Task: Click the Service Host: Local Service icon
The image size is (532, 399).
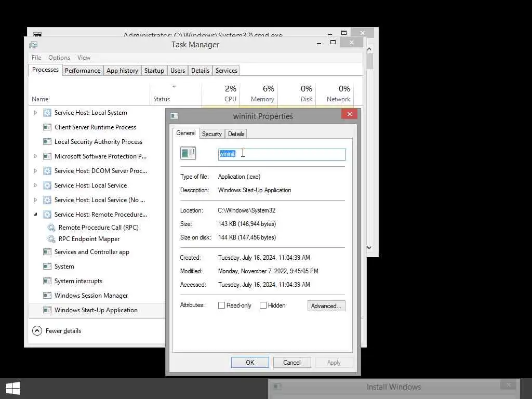Action: [x=47, y=185]
